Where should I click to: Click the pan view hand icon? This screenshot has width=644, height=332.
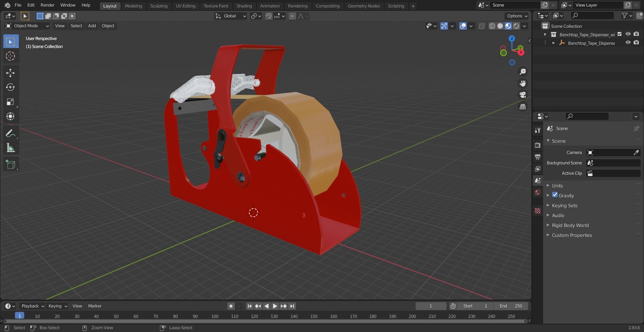pyautogui.click(x=522, y=83)
